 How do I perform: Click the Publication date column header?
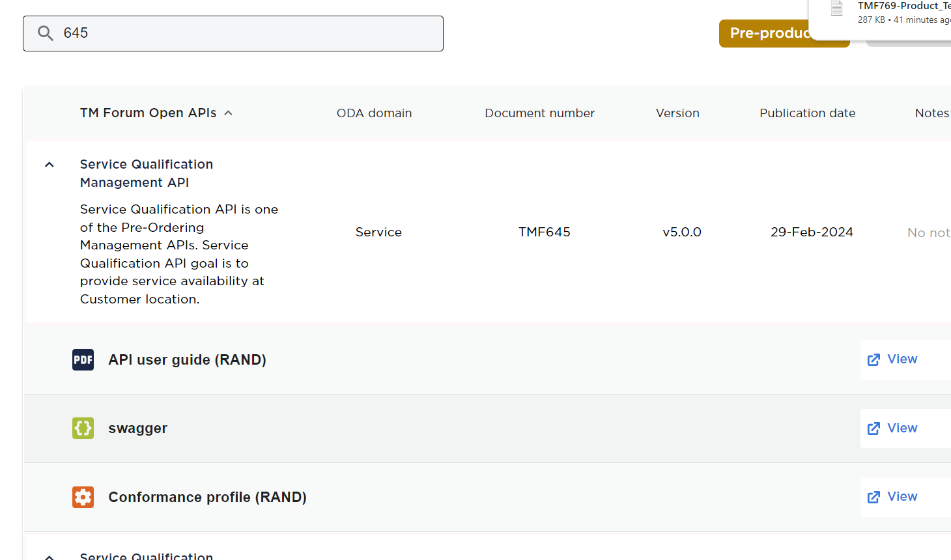(x=808, y=113)
